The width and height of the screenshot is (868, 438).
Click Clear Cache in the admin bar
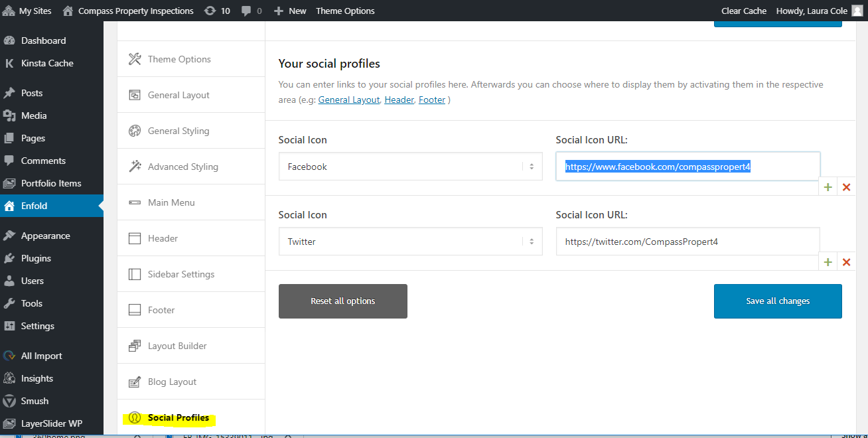pos(744,11)
